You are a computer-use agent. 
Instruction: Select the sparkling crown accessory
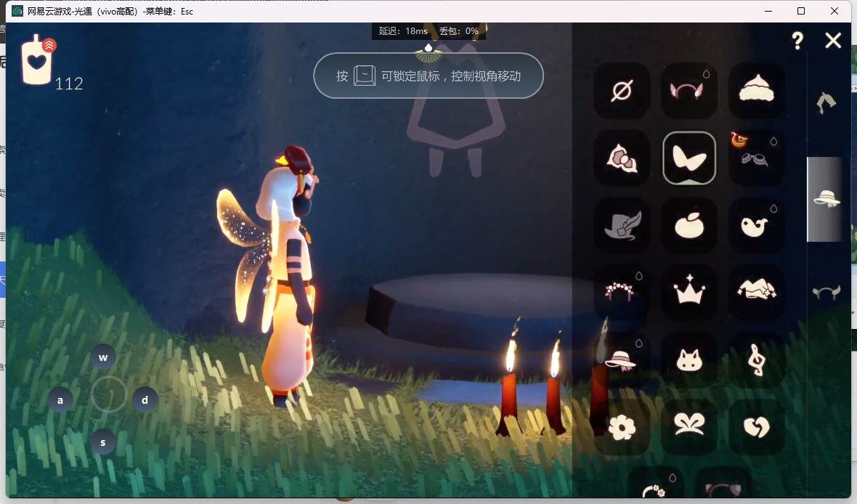(689, 293)
